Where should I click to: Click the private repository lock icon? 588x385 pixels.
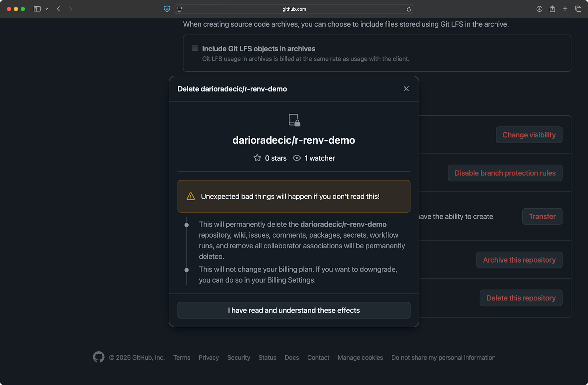294,120
